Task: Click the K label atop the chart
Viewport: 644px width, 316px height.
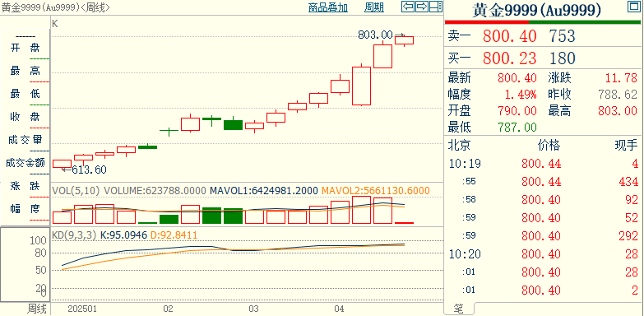Action: (55, 24)
